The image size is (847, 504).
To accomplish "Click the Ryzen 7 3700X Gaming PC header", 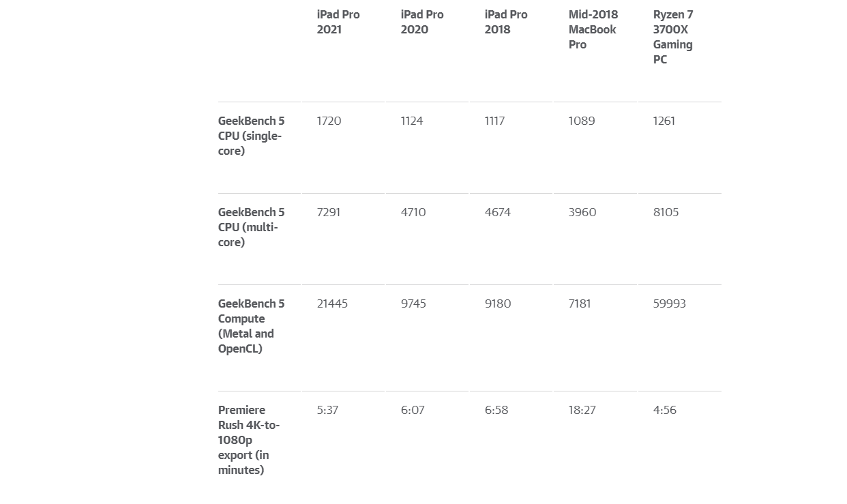I will [672, 37].
